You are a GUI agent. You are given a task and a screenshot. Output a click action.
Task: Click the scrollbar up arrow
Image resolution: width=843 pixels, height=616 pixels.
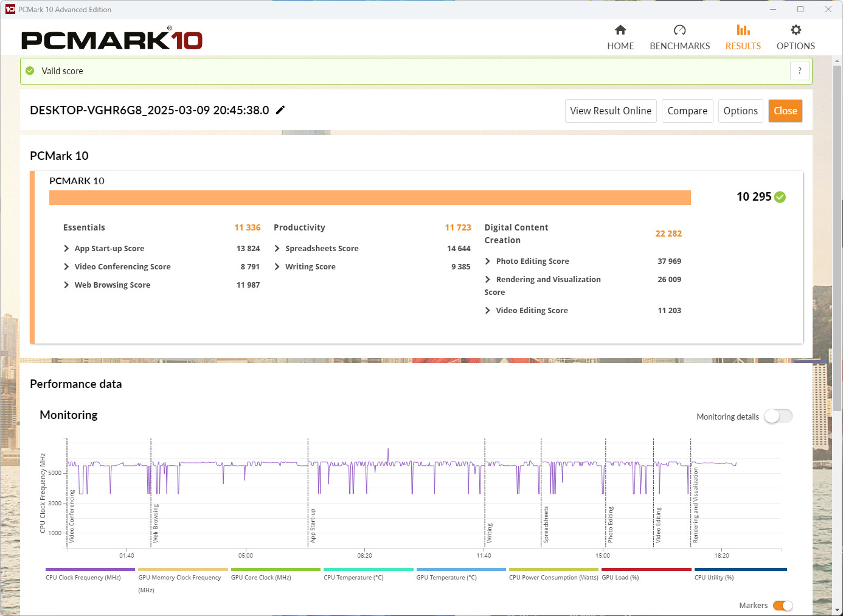[838, 61]
